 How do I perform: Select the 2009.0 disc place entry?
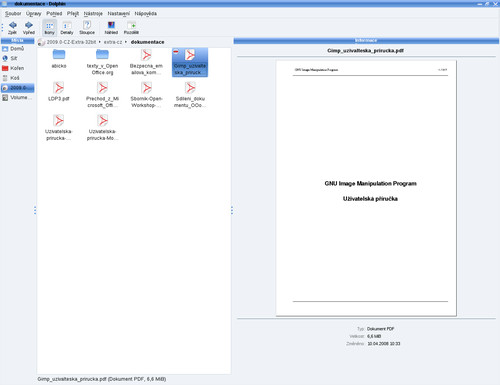tap(17, 88)
